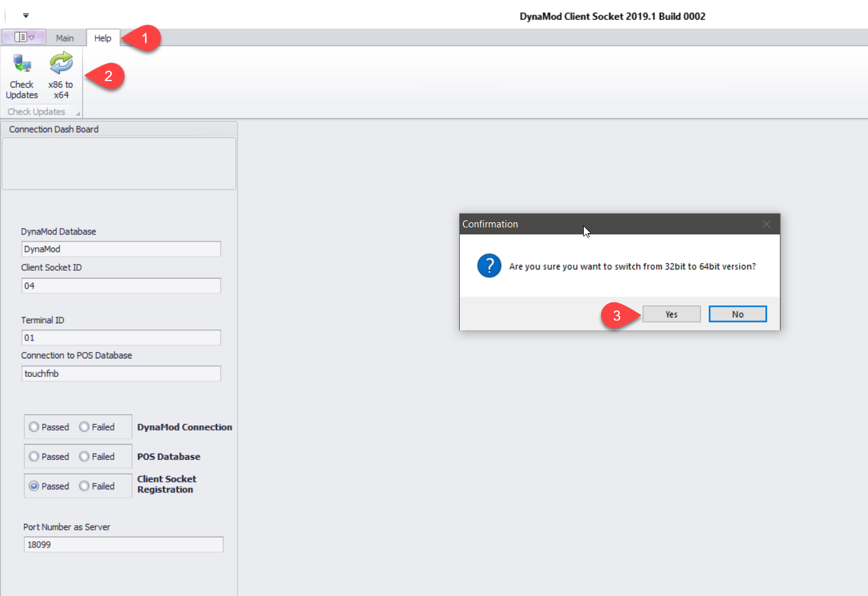868x596 pixels.
Task: Click the Connection Dash Board header
Action: pos(119,129)
